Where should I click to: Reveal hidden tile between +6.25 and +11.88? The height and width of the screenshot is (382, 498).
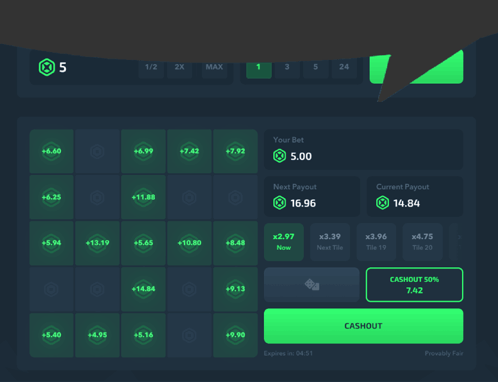(97, 197)
